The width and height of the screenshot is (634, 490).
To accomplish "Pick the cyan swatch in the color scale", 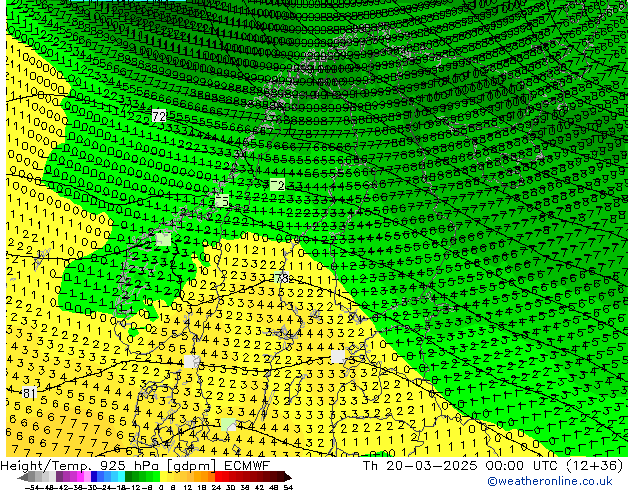I will pos(121,477).
